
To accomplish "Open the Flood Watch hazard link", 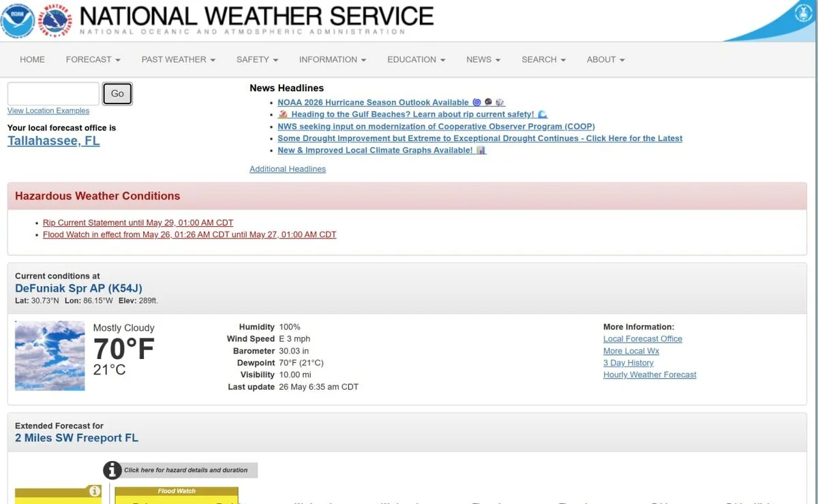I will tap(190, 234).
